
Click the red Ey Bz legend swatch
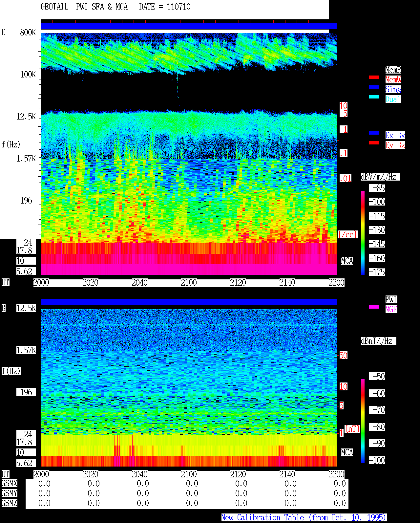(x=374, y=143)
